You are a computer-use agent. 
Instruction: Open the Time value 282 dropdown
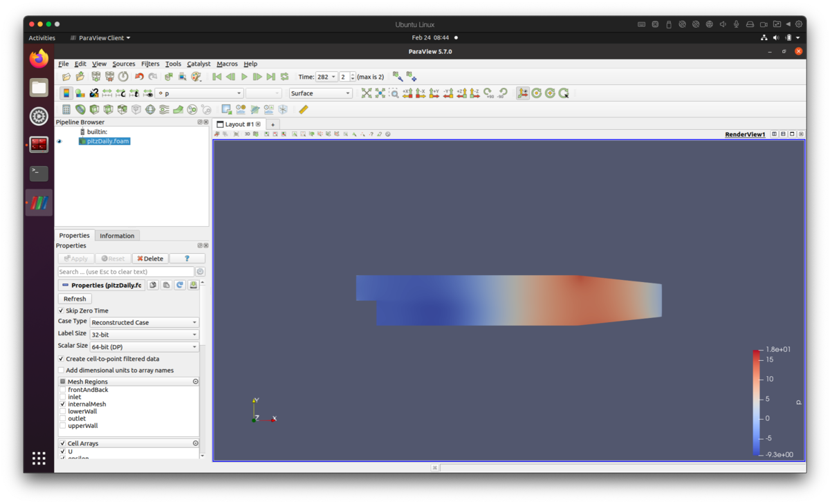coord(326,77)
